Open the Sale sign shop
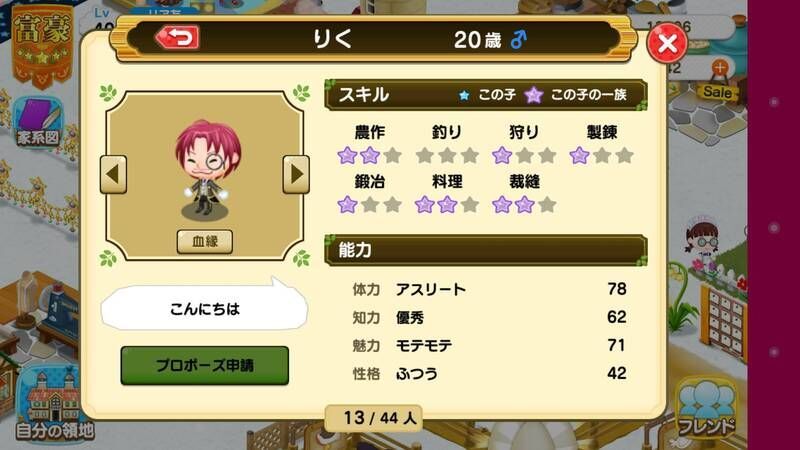Screen dimensions: 800x450 point(717,92)
